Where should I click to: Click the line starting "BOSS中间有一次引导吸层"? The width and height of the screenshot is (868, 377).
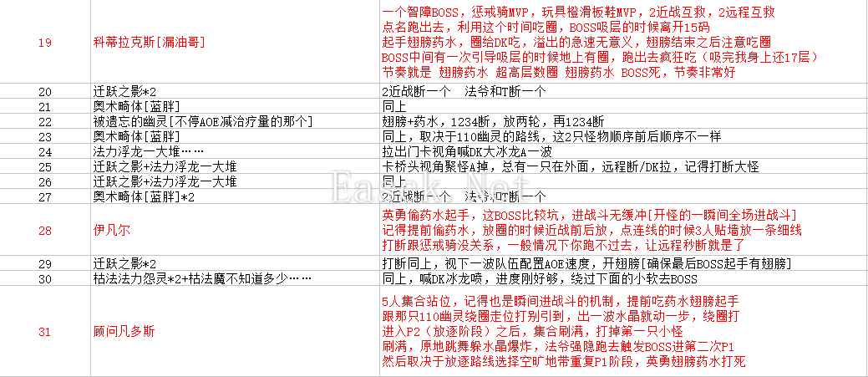point(600,57)
